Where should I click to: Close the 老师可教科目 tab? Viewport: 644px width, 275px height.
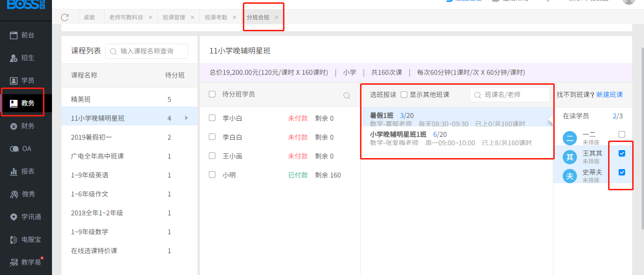pyautogui.click(x=150, y=18)
